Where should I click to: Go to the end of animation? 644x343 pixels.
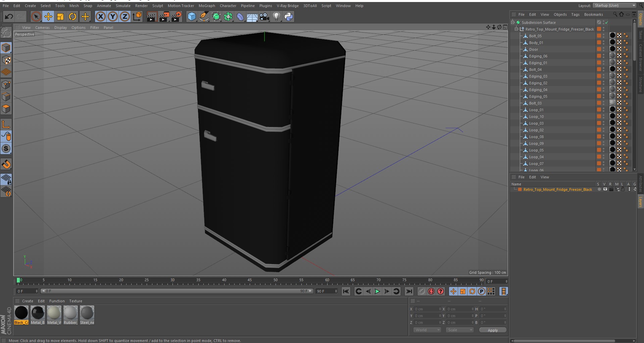pyautogui.click(x=409, y=291)
